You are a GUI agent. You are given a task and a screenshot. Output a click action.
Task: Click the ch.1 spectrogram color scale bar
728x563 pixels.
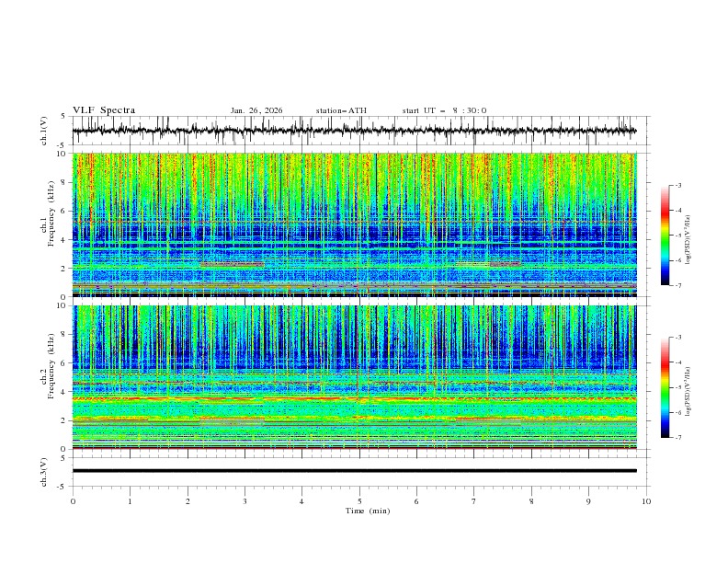point(665,236)
